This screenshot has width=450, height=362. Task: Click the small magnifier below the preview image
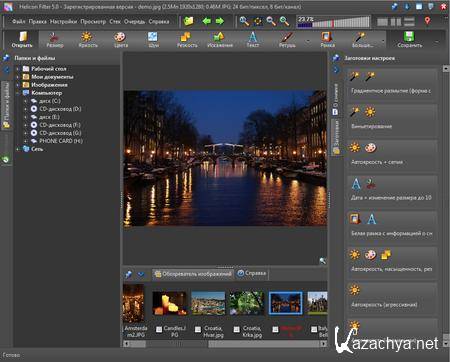pos(322,261)
